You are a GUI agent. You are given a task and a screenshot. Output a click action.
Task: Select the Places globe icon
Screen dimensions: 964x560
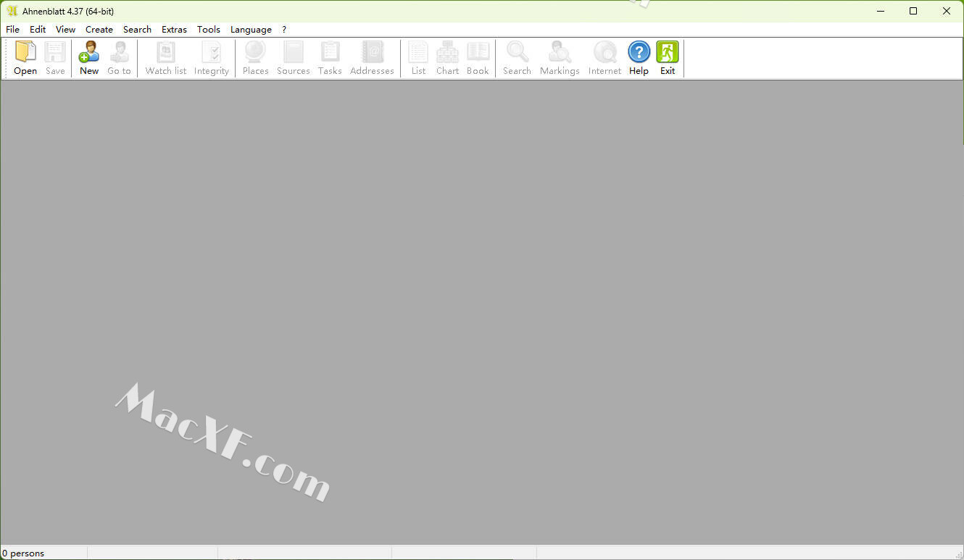coord(255,53)
